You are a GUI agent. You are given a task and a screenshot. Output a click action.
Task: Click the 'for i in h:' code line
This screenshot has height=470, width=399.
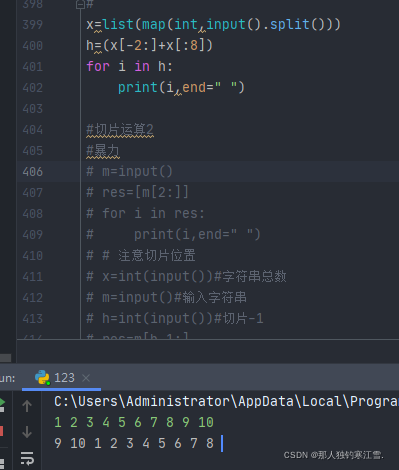pos(129,67)
